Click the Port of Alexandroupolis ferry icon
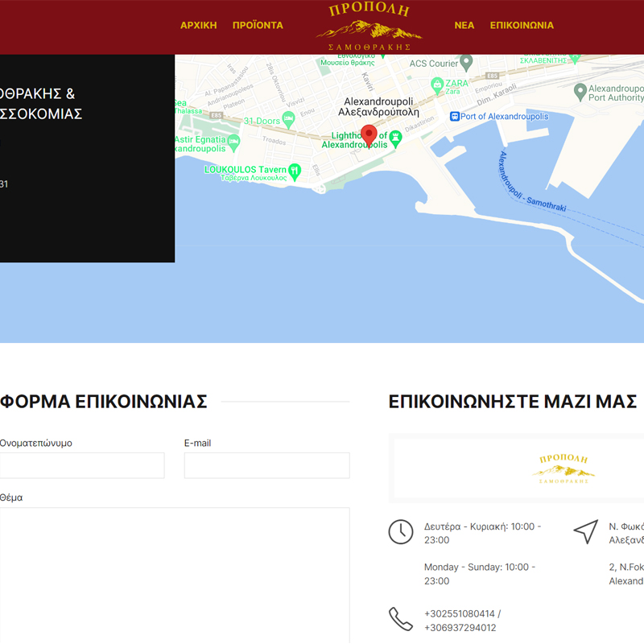 pos(454,116)
